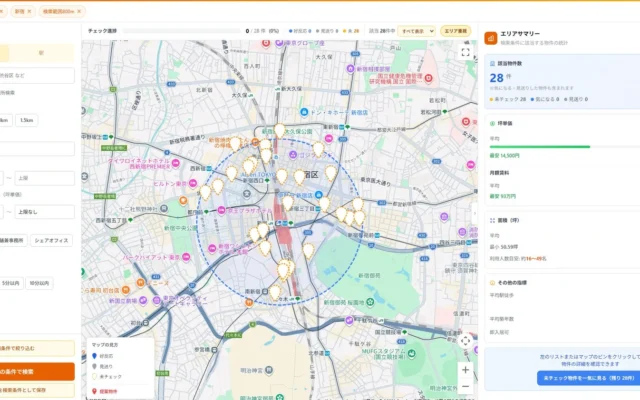Select 5分以内 walking time option
640x400 pixels.
(10, 283)
